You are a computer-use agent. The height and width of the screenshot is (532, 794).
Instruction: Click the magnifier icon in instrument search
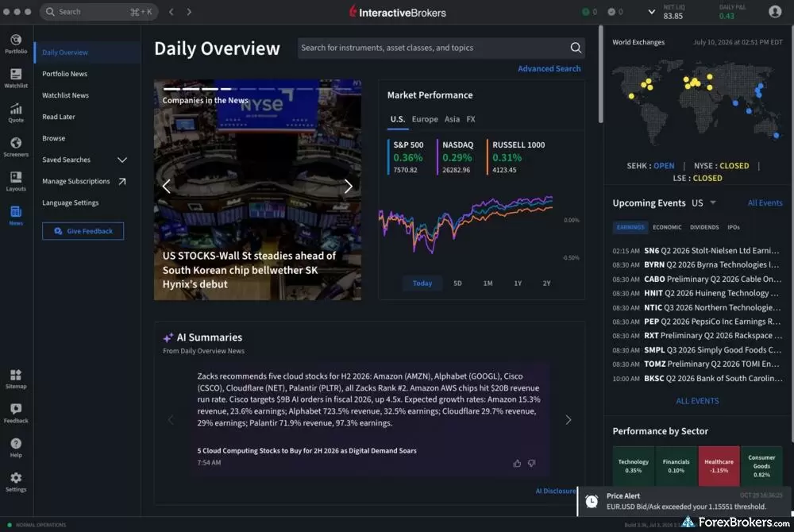pos(576,48)
